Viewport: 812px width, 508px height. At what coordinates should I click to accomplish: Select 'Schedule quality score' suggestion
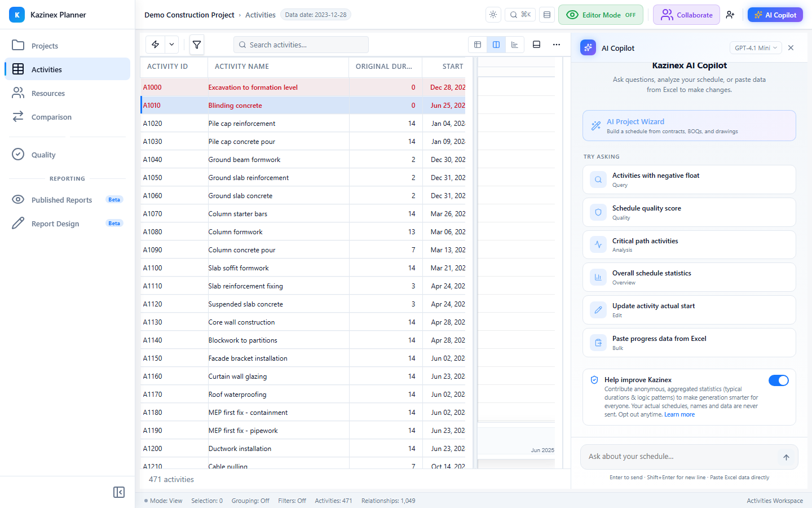tap(689, 212)
